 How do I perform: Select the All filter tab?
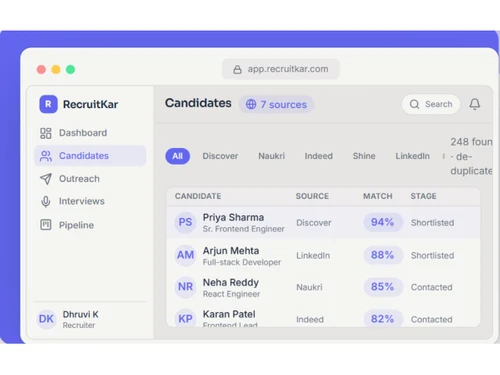point(178,156)
